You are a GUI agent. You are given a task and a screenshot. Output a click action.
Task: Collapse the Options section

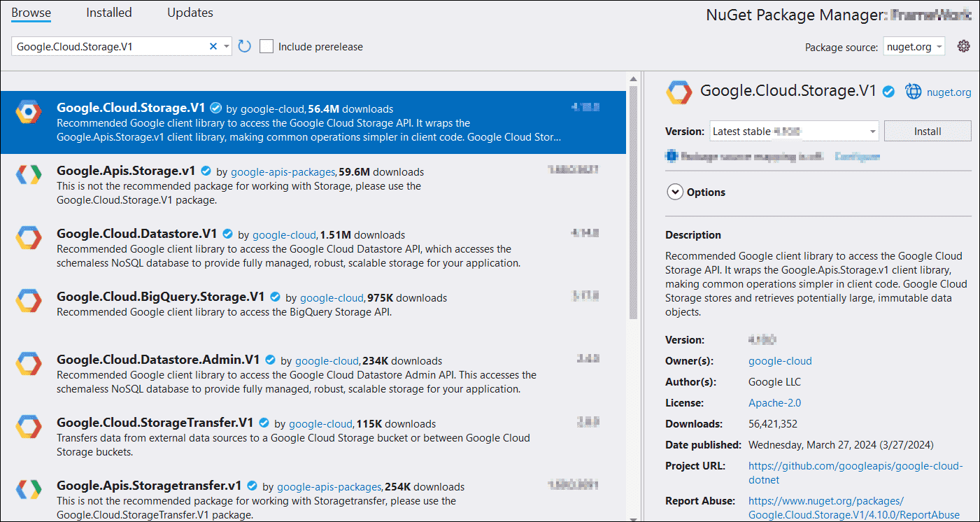coord(675,191)
